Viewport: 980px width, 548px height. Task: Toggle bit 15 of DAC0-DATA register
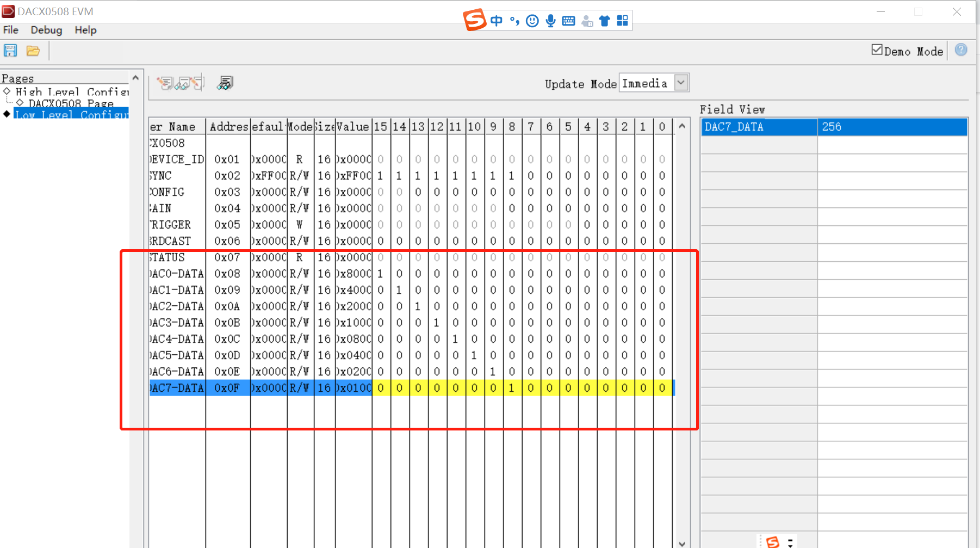coord(381,274)
